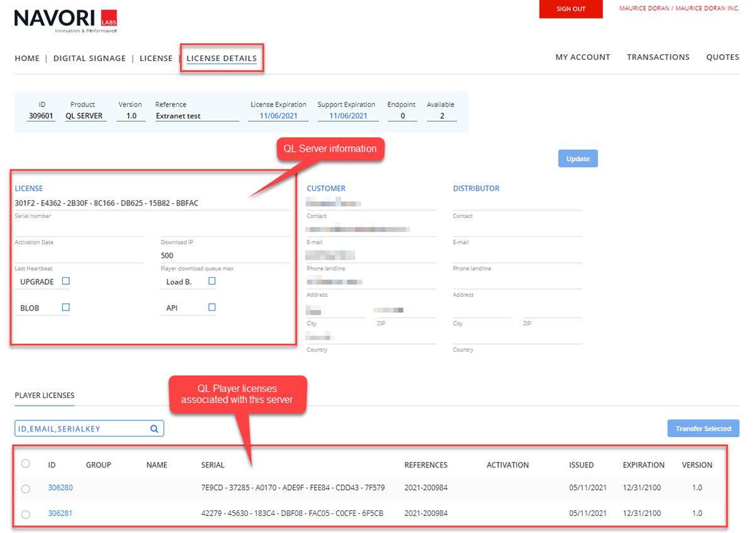756x533 pixels.
Task: Toggle the API checkbox
Action: [x=212, y=307]
